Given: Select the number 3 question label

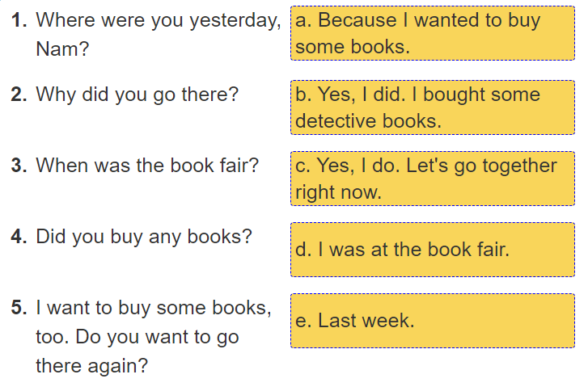Looking at the screenshot, I should 20,166.
